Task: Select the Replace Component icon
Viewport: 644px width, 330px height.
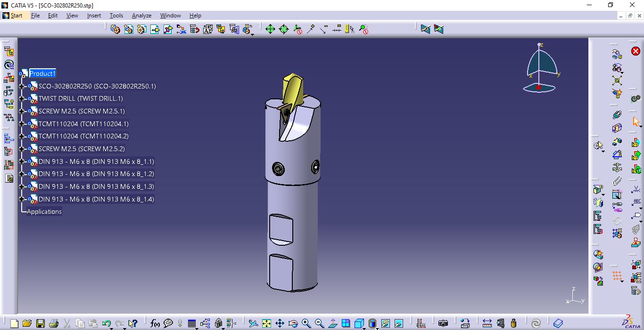Action: (182, 29)
